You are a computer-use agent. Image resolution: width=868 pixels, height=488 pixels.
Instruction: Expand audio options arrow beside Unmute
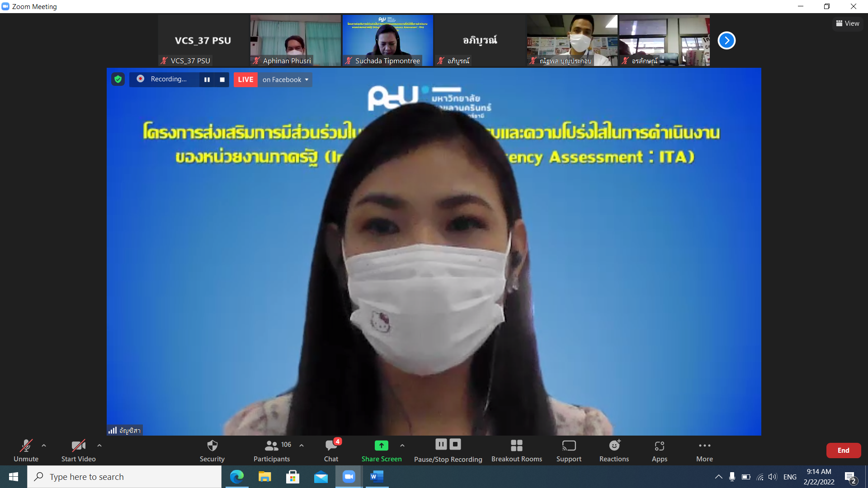[x=44, y=446]
